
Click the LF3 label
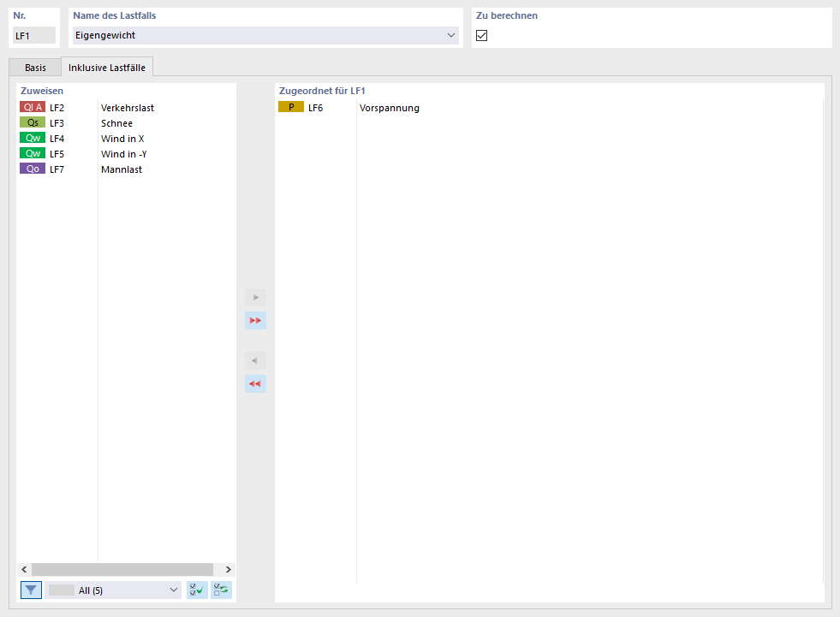pyautogui.click(x=57, y=123)
